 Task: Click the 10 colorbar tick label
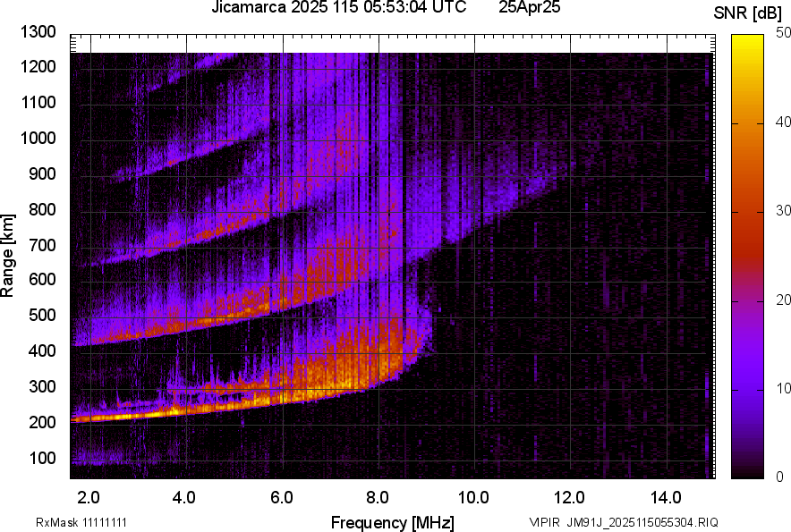783,389
